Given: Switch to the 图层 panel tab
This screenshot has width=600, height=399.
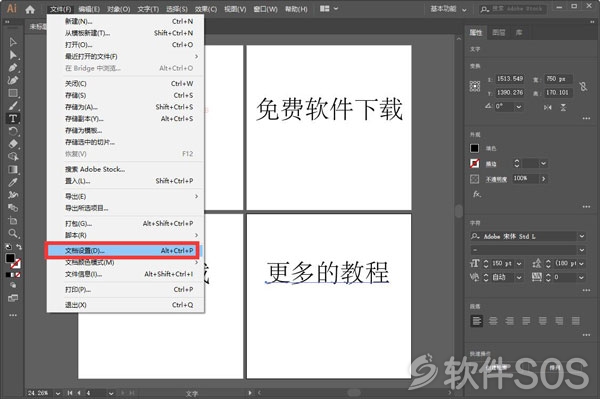Looking at the screenshot, I should click(498, 33).
